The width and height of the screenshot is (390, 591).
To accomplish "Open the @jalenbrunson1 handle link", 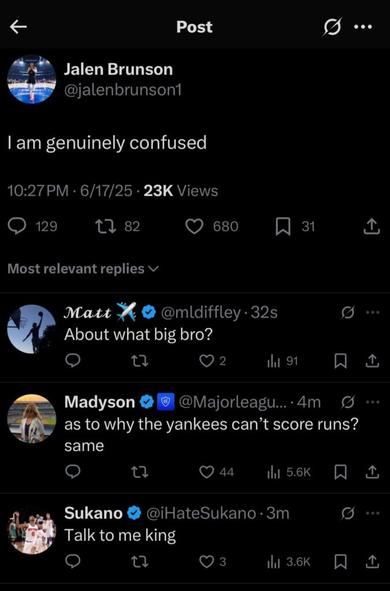I will [122, 90].
